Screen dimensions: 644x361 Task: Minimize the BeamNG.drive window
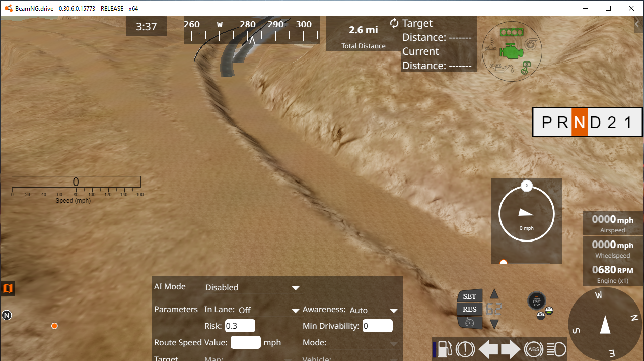click(585, 8)
